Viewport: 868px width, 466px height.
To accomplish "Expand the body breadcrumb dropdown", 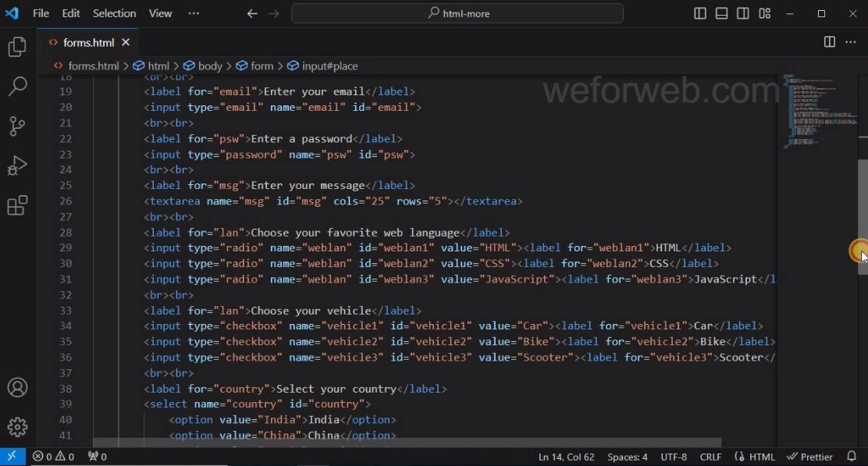I will (203, 66).
